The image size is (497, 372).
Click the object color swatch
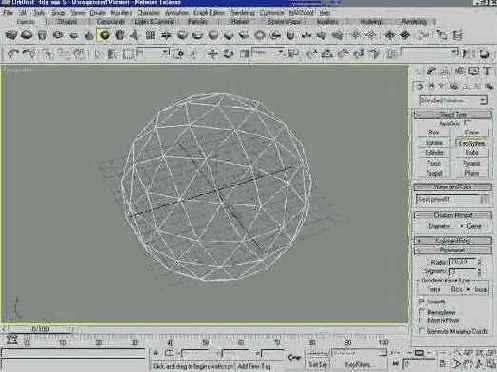point(485,200)
